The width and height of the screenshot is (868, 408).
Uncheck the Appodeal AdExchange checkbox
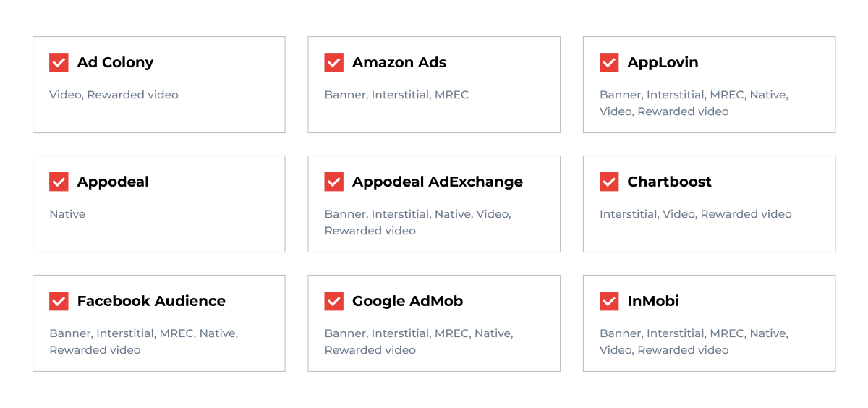(x=333, y=182)
